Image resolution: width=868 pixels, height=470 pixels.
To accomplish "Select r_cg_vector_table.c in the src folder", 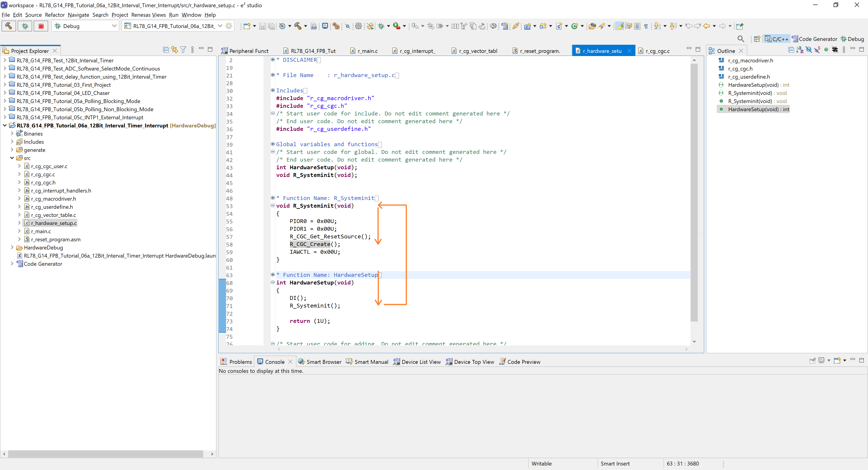I will (53, 215).
